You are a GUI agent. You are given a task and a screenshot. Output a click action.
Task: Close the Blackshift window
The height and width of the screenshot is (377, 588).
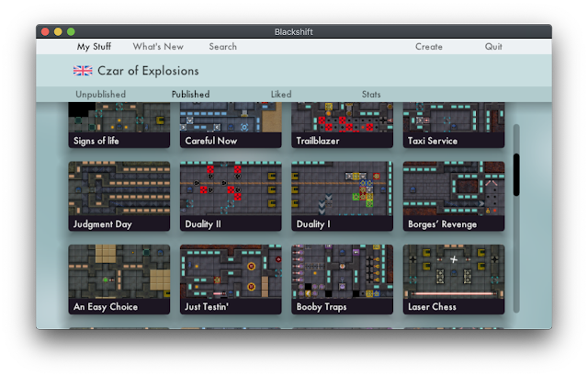point(45,31)
